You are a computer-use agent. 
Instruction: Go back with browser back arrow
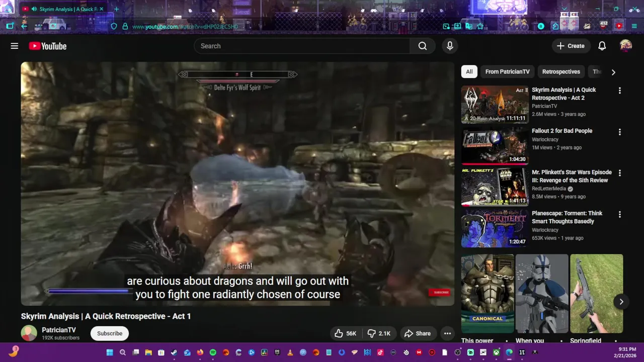[24, 26]
